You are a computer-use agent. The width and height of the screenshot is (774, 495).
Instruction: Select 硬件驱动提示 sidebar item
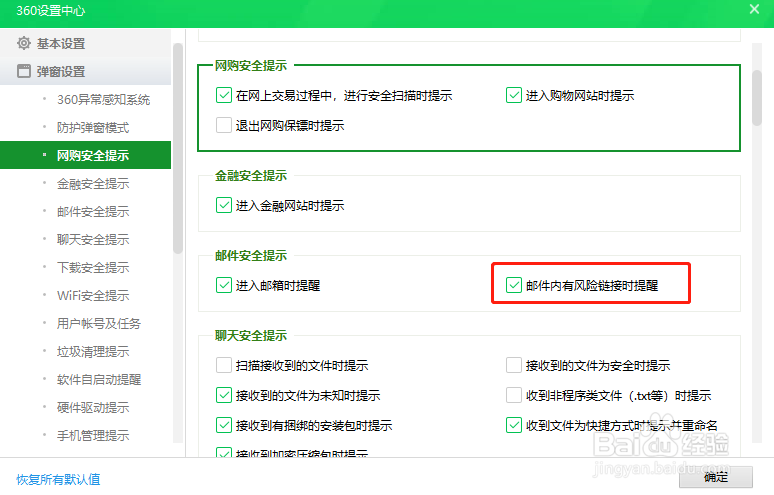(93, 408)
